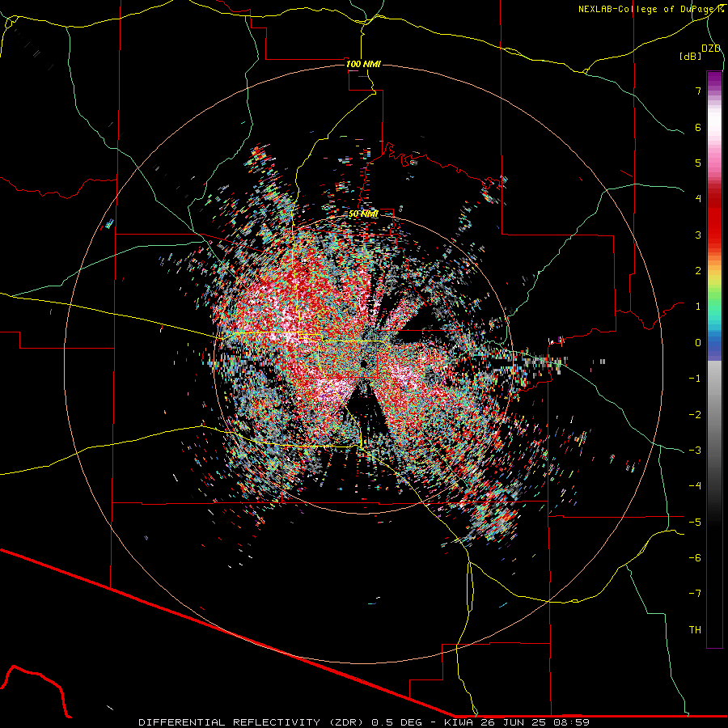
Task: Click the "2" value on the color scale
Action: pos(698,271)
